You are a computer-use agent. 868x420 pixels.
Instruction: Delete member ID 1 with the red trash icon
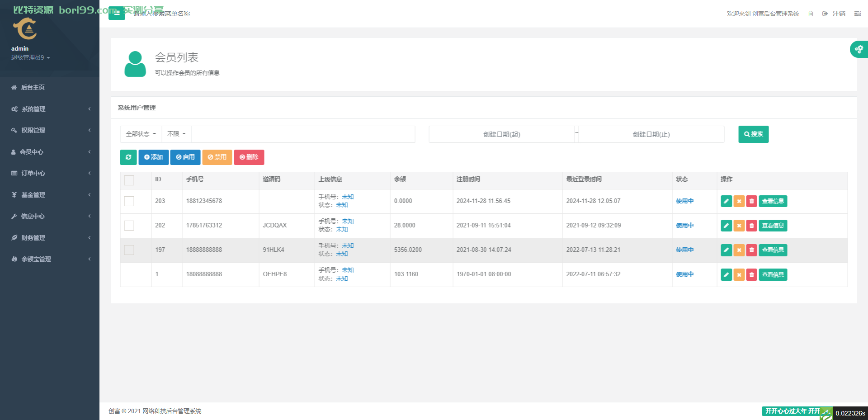pos(751,274)
